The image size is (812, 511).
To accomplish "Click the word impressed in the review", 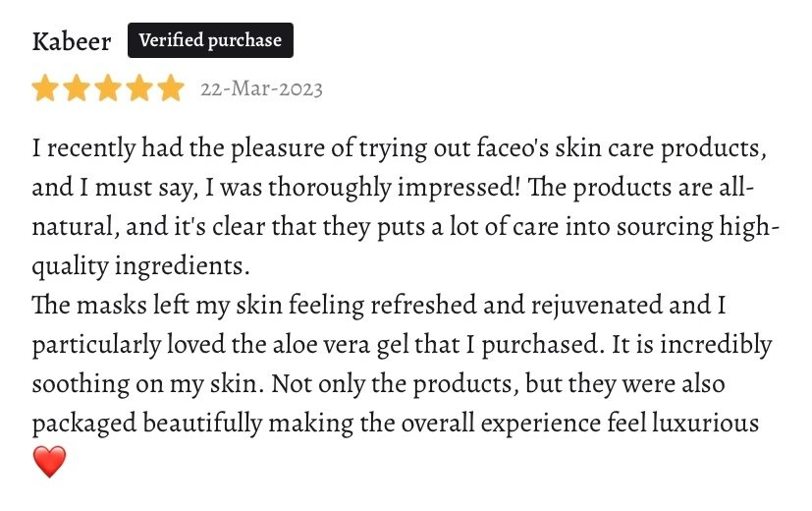I will click(459, 188).
